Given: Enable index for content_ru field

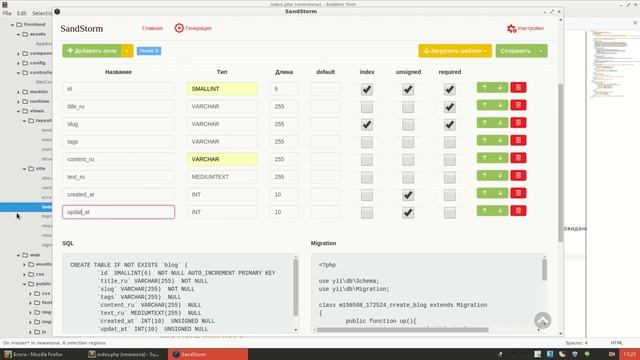Looking at the screenshot, I should click(367, 160).
